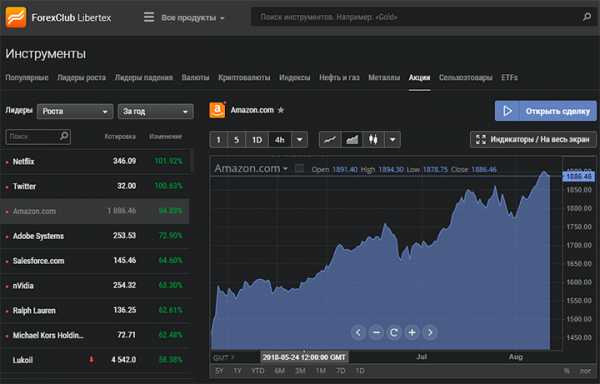Click the ForexClub Libertex logo icon
The height and width of the screenshot is (384, 600).
16,18
